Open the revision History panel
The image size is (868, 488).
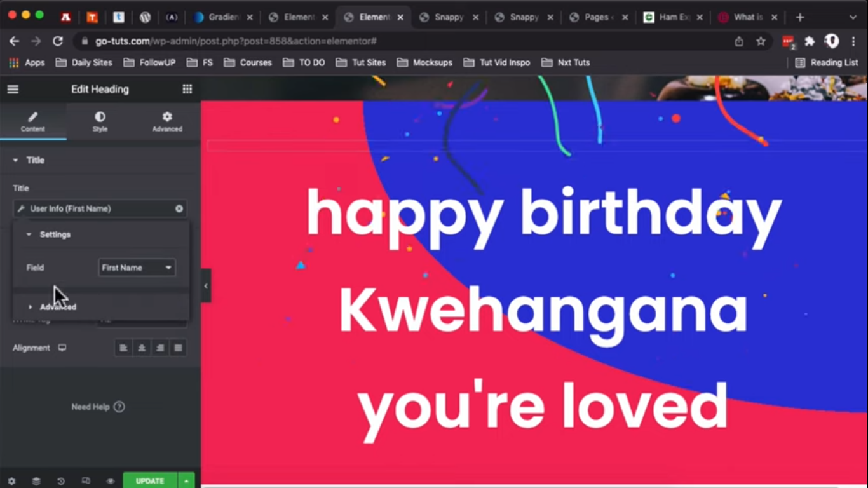click(61, 481)
